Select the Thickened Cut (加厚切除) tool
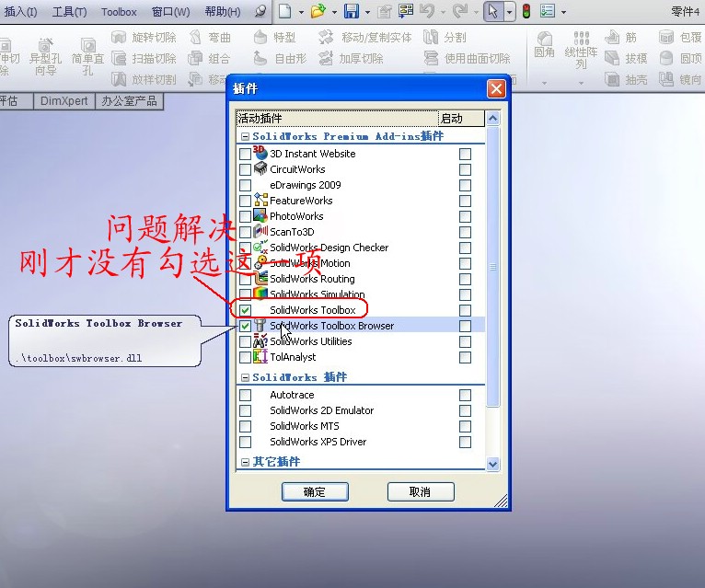 (x=351, y=59)
